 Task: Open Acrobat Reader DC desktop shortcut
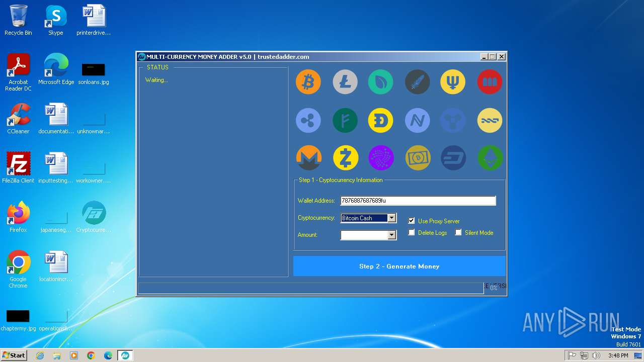click(18, 72)
